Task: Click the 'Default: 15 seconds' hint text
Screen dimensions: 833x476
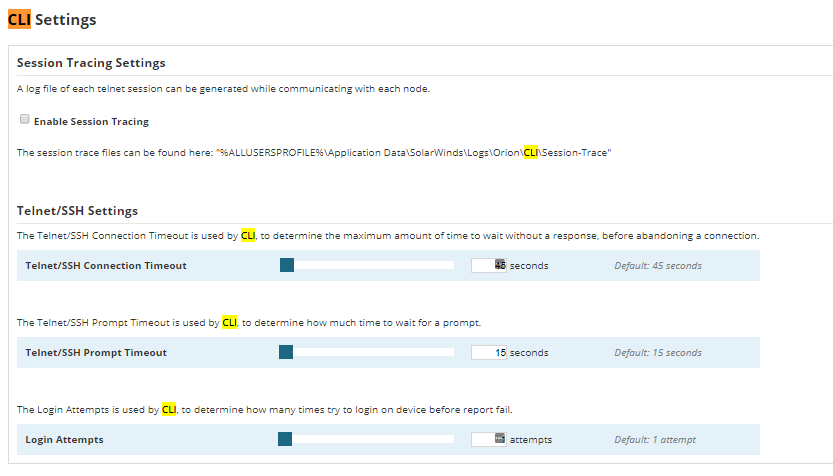Action: (657, 353)
